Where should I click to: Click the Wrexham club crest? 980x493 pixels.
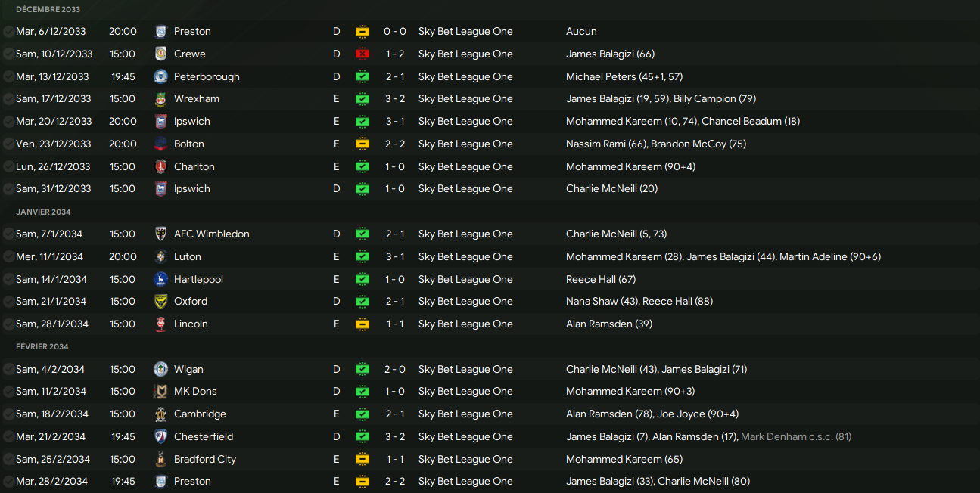tap(160, 99)
